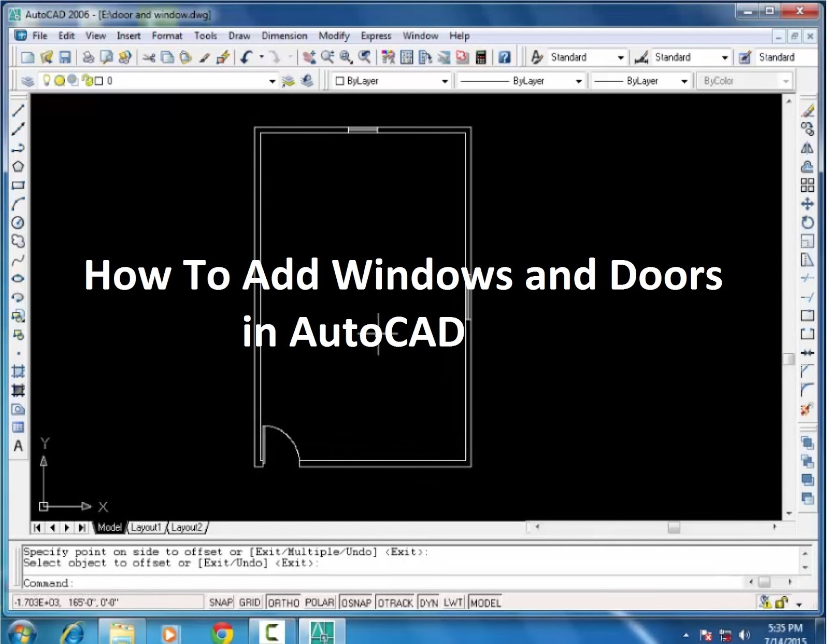The image size is (829, 644).
Task: Select the Multiline Text tool
Action: click(18, 446)
